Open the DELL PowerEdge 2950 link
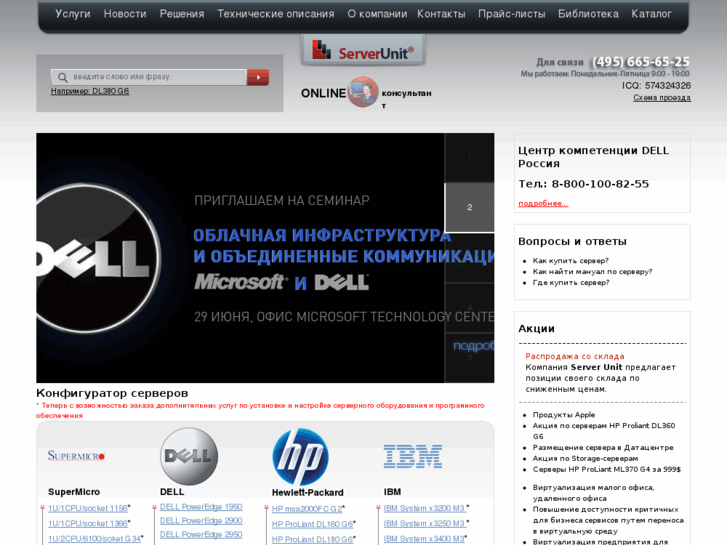 pyautogui.click(x=201, y=534)
